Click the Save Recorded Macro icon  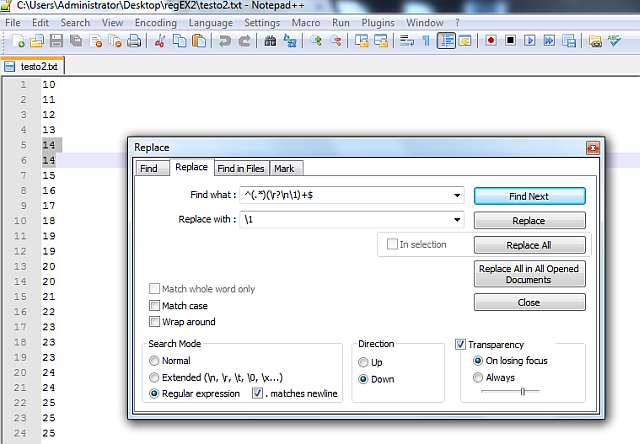569,41
